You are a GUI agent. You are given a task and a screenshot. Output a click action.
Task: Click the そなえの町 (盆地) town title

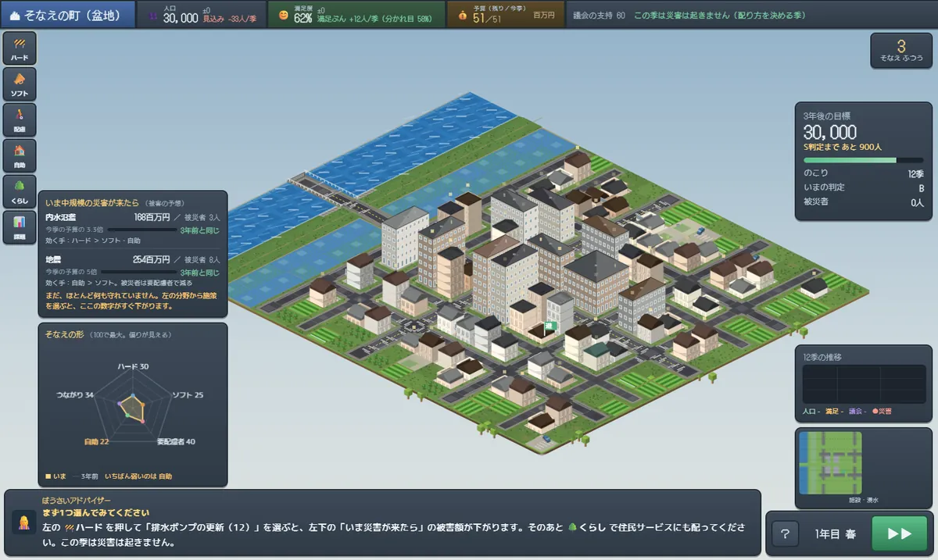click(68, 15)
